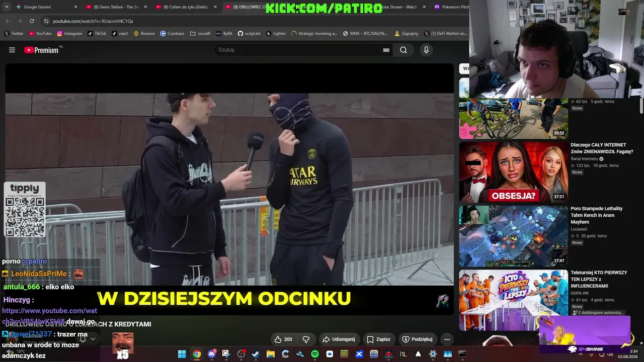644x362 pixels.
Task: Go forward in browser history
Action: 20,21
